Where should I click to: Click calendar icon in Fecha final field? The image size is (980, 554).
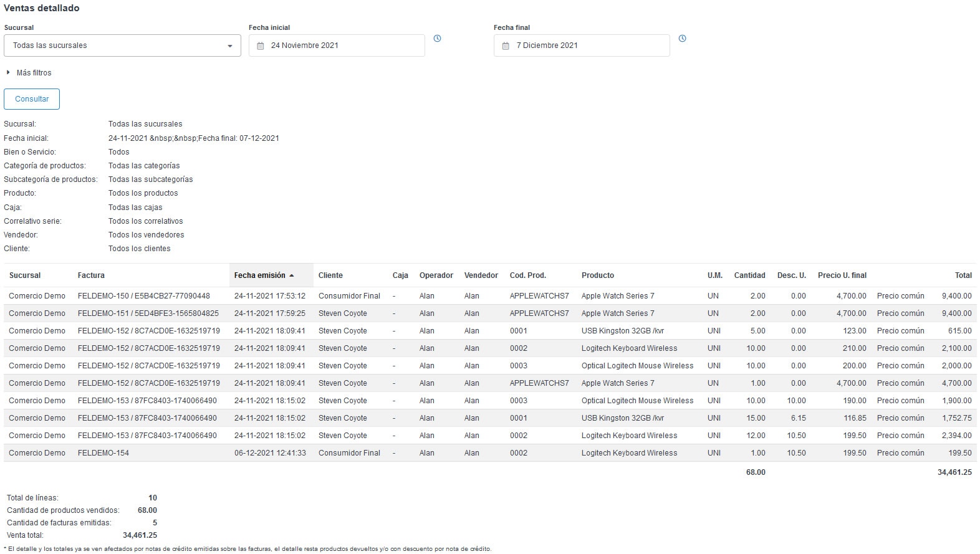pos(506,46)
